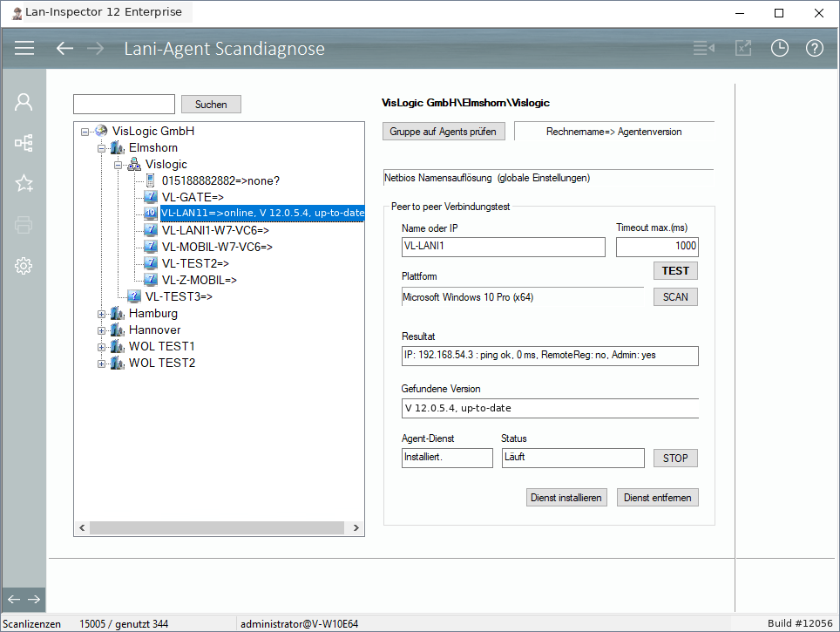Viewport: 840px width, 632px height.
Task: Click the SCAN button
Action: 675,297
